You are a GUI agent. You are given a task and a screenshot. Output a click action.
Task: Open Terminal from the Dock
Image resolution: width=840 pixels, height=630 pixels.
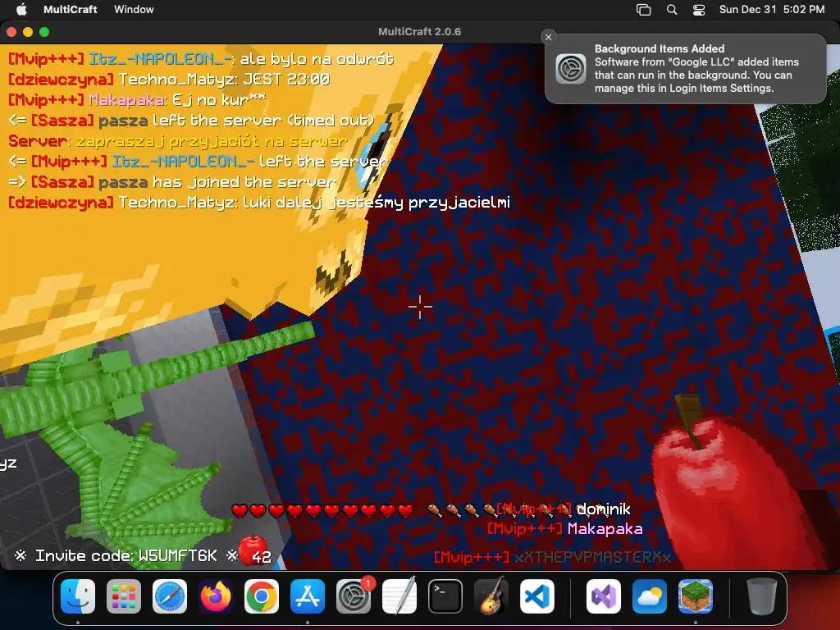pos(445,596)
